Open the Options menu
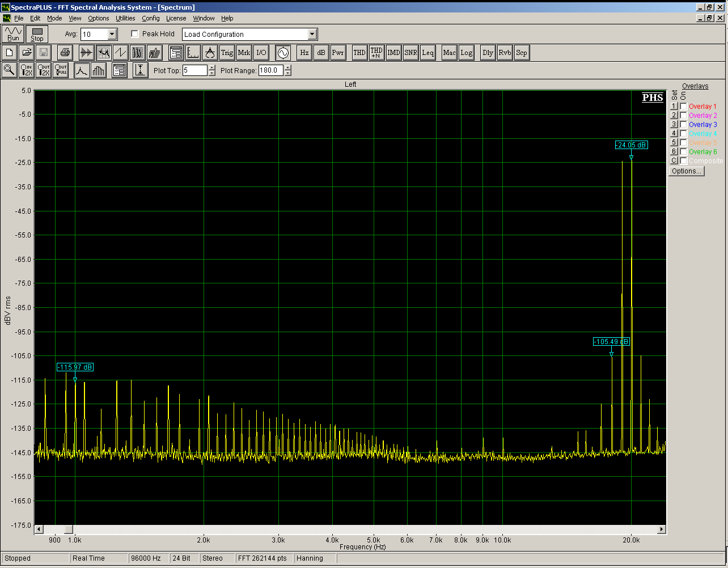The image size is (728, 568). [x=98, y=18]
